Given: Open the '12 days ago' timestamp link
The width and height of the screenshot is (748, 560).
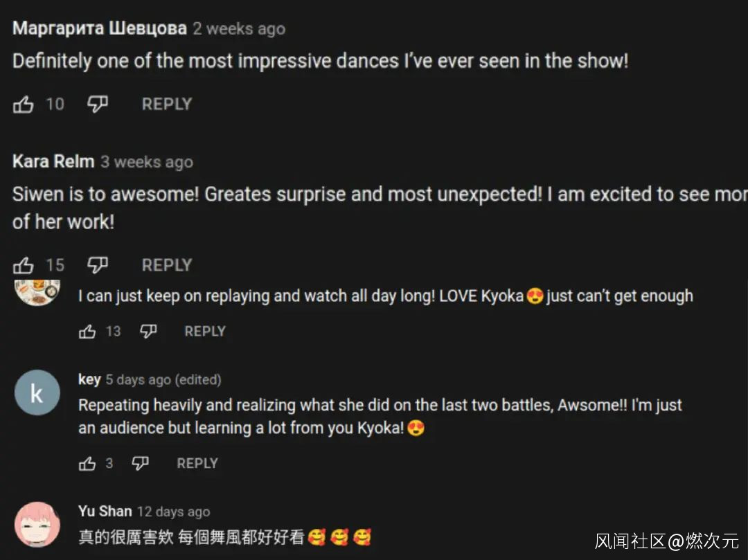Looking at the screenshot, I should [x=174, y=512].
